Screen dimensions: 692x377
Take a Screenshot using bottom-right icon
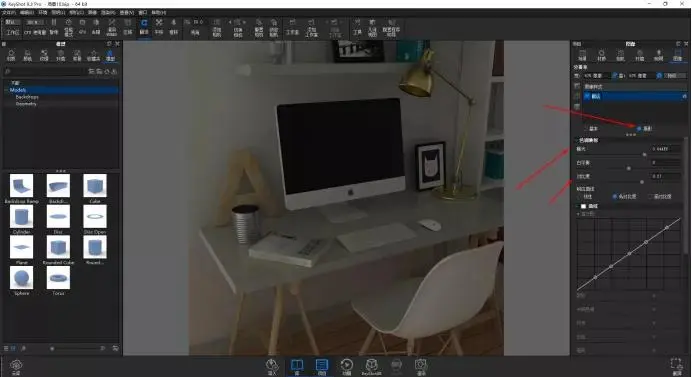677,366
